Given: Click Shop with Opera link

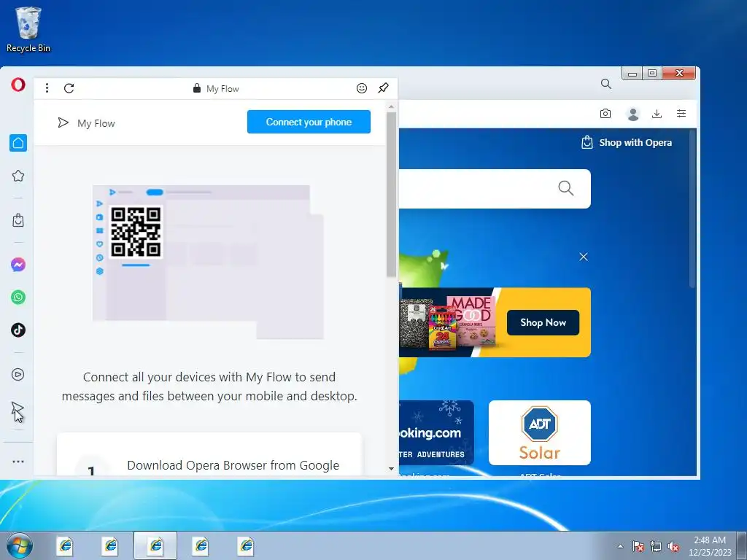Looking at the screenshot, I should (x=627, y=142).
